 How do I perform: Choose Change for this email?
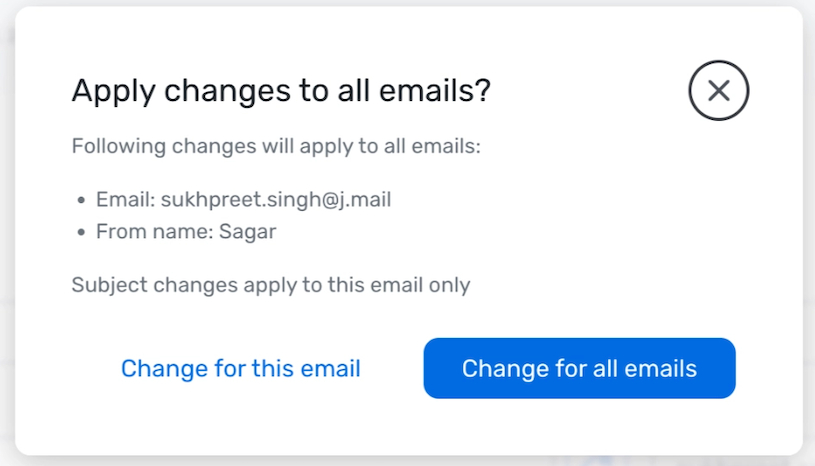coord(241,368)
